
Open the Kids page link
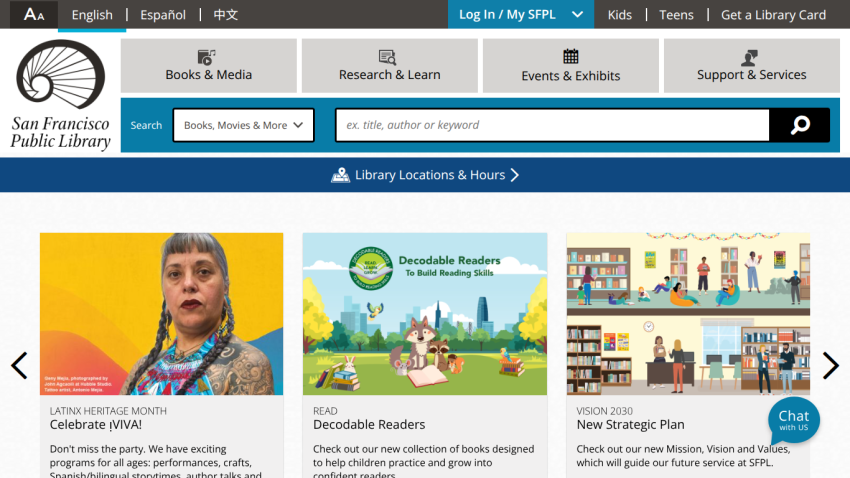[620, 15]
